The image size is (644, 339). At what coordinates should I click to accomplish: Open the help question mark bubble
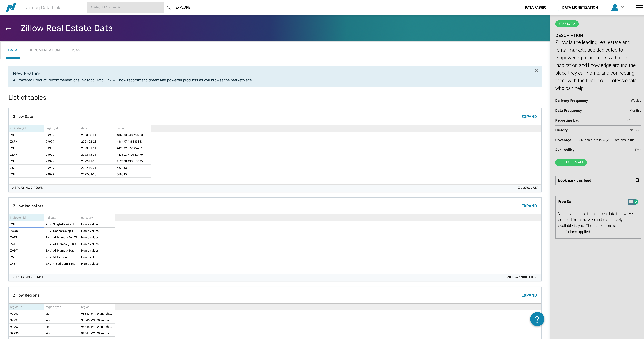coord(537,319)
